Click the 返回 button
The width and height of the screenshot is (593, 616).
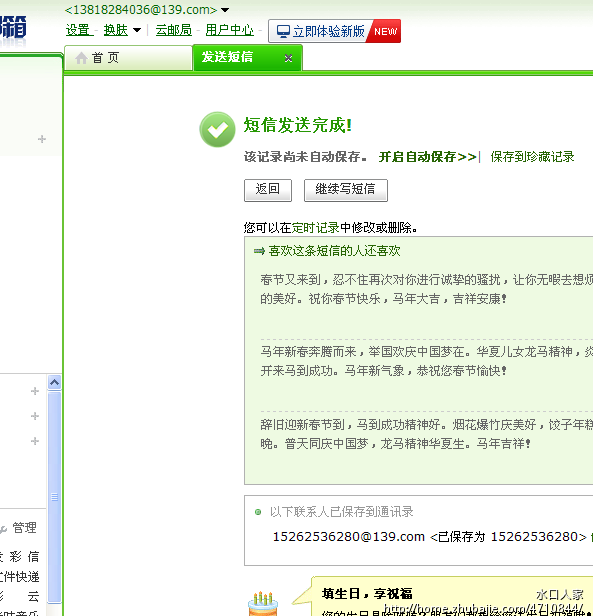point(268,190)
